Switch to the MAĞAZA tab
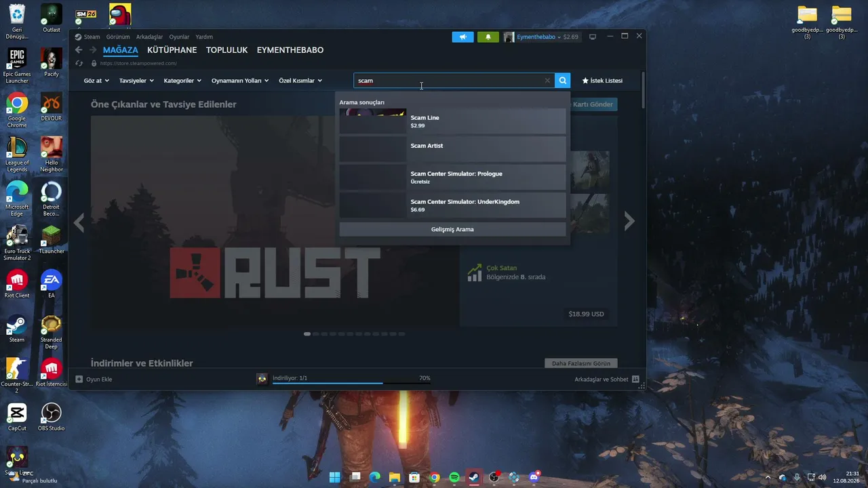Screen dimensions: 868x488 click(121, 50)
